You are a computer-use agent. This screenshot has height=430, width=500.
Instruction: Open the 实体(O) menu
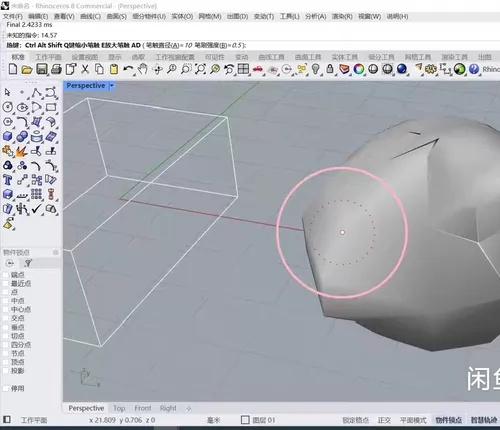182,16
